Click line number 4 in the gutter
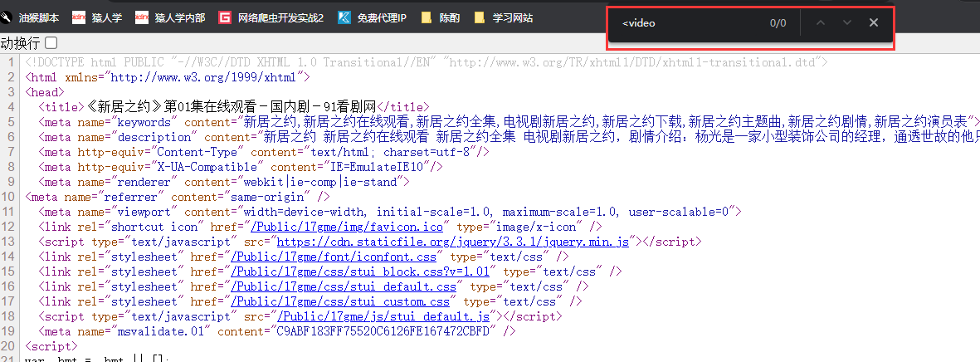 12,107
